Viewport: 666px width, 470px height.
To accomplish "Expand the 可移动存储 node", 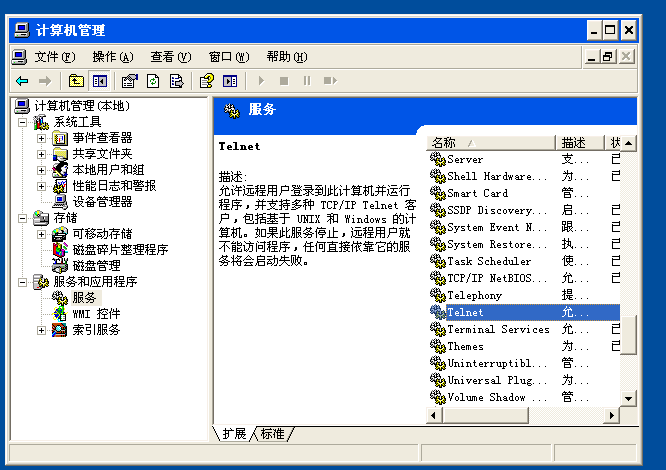I will point(41,234).
